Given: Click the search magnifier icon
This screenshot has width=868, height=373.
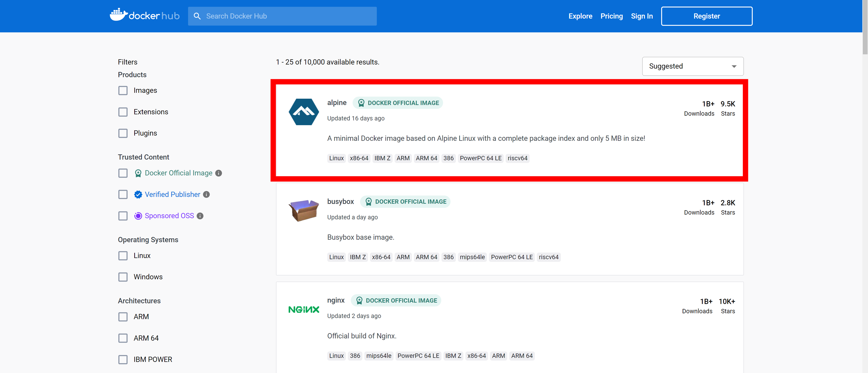Looking at the screenshot, I should tap(197, 16).
